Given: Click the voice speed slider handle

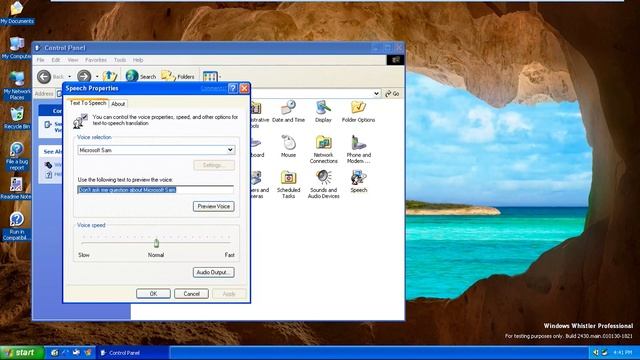Looking at the screenshot, I should click(156, 243).
